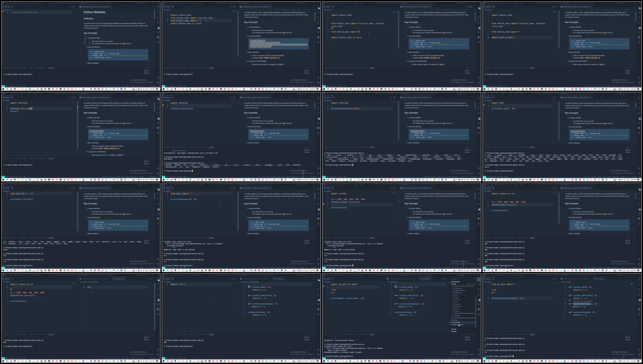
Task: Click Python language mode in 'Python Modules' frame status bar
Action: 128,86
